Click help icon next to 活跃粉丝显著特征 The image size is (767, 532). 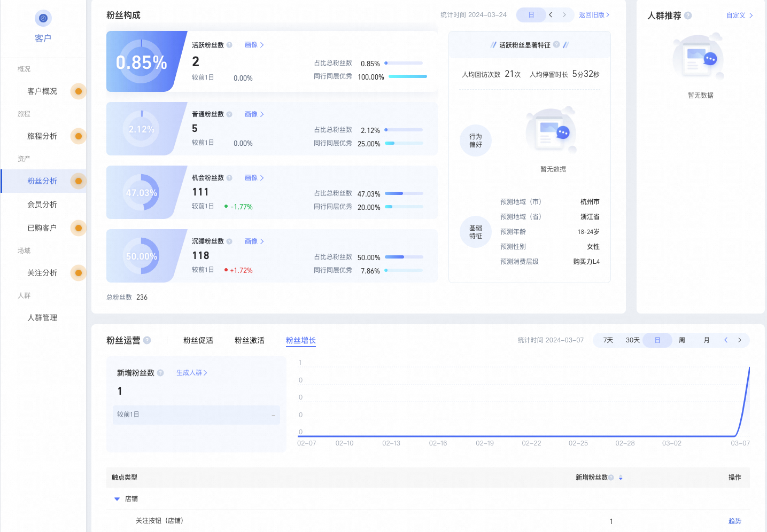(556, 45)
